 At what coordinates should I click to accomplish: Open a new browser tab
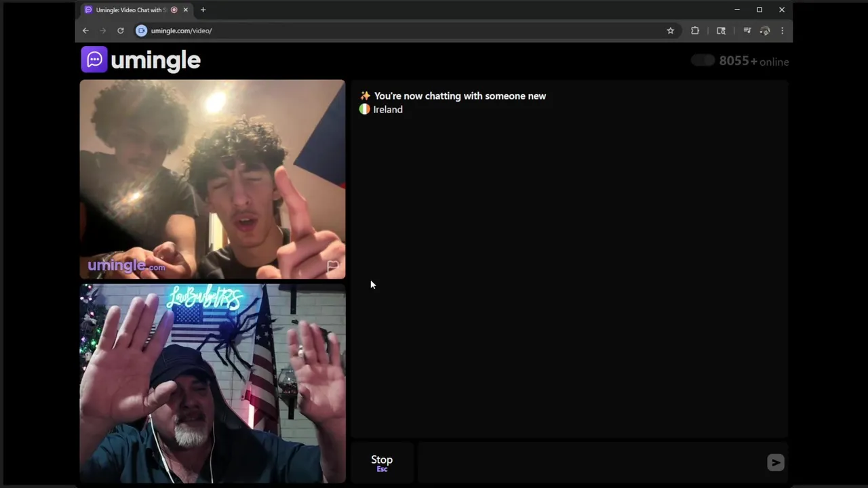[x=203, y=10]
